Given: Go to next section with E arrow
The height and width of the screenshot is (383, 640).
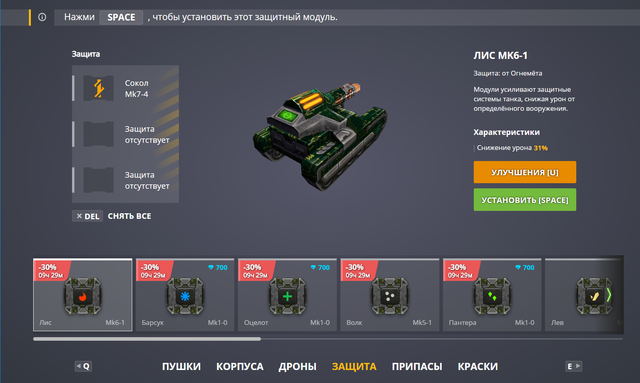Looking at the screenshot, I should [573, 366].
